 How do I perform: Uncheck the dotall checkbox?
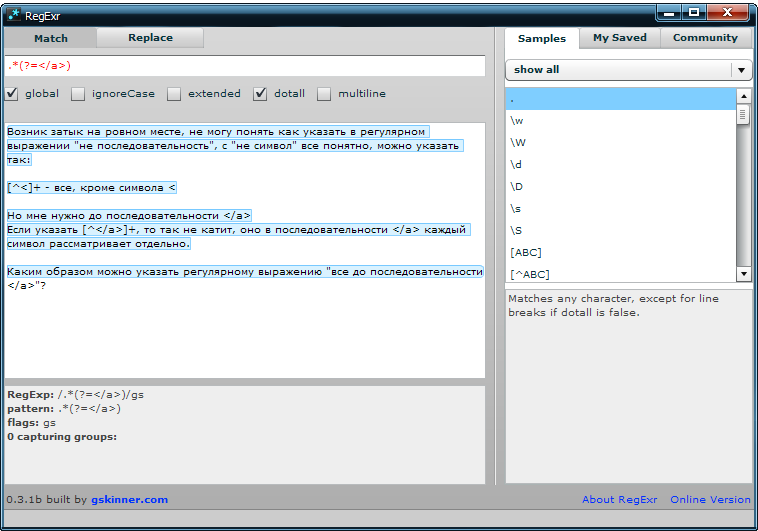pos(260,94)
